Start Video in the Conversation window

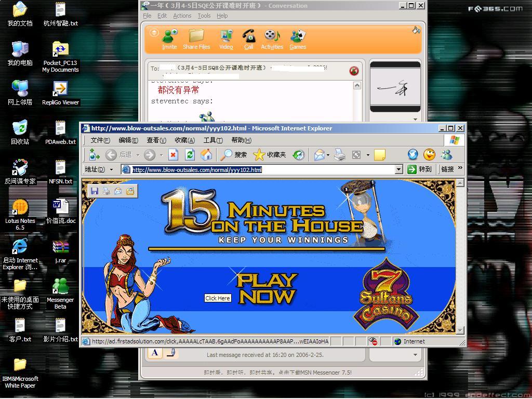click(226, 39)
